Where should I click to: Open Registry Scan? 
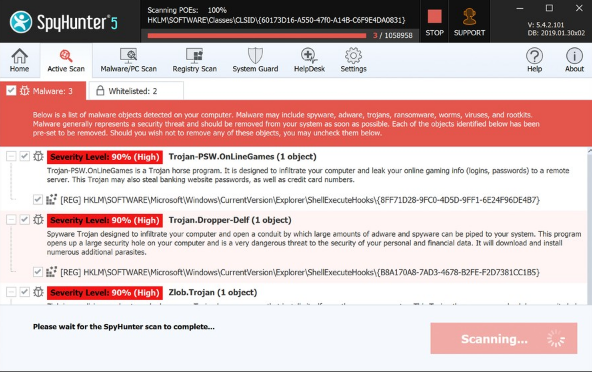194,60
